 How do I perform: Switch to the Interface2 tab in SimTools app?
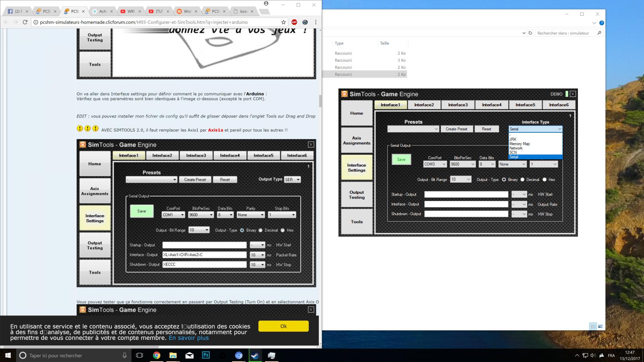pyautogui.click(x=424, y=105)
